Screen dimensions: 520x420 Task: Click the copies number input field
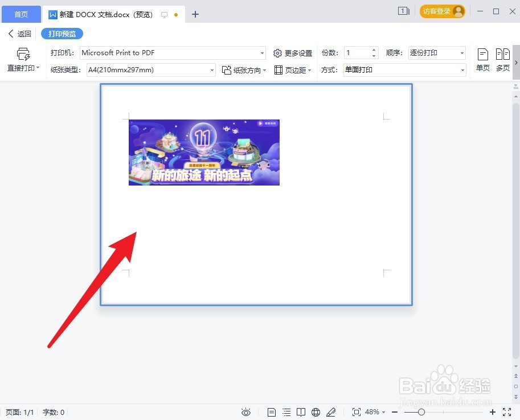coord(357,53)
